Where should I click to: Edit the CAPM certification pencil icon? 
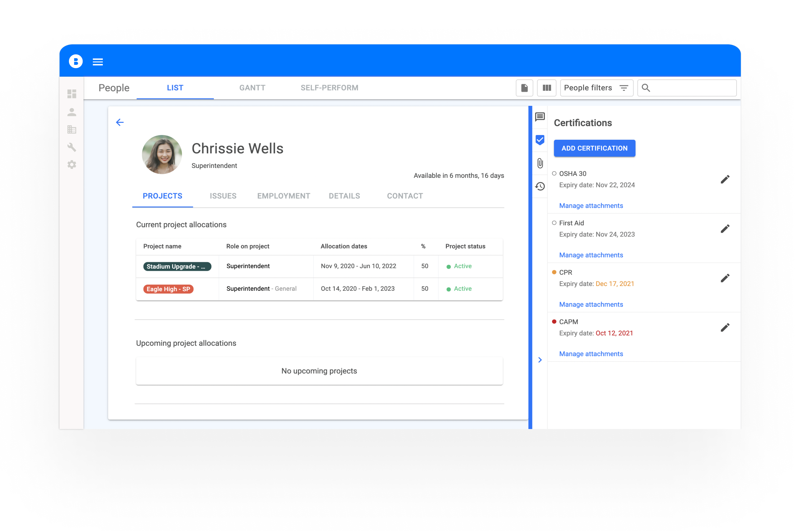pyautogui.click(x=725, y=327)
